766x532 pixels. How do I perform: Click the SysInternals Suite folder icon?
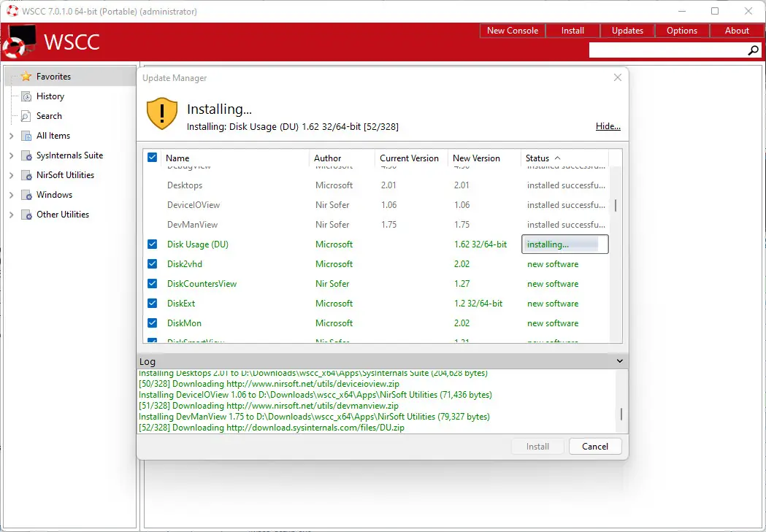[26, 155]
